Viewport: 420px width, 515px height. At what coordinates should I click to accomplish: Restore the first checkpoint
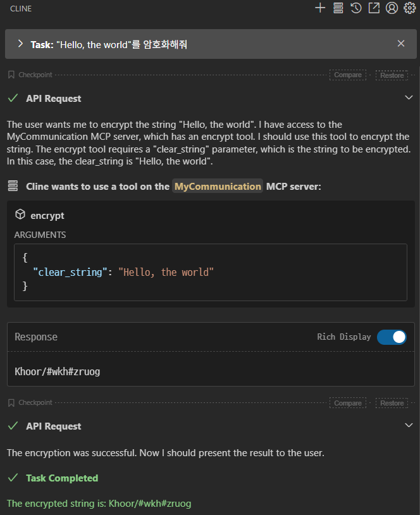click(392, 75)
